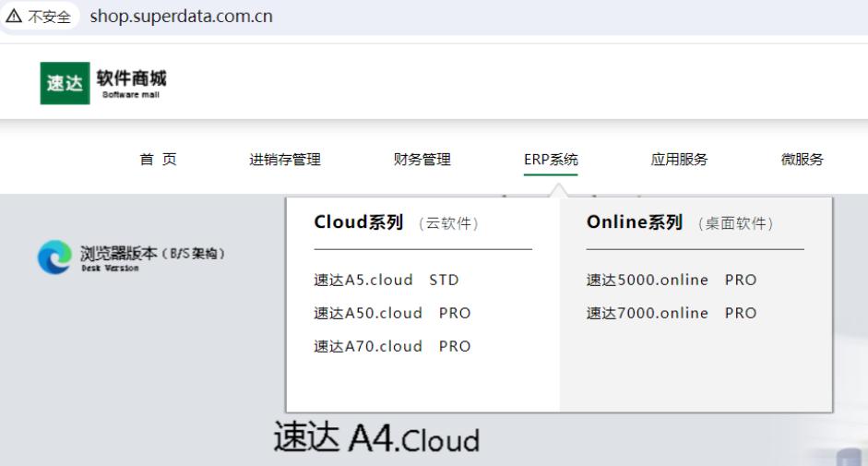
Task: Open 速达A70.cloud PRO product link
Action: coord(392,346)
